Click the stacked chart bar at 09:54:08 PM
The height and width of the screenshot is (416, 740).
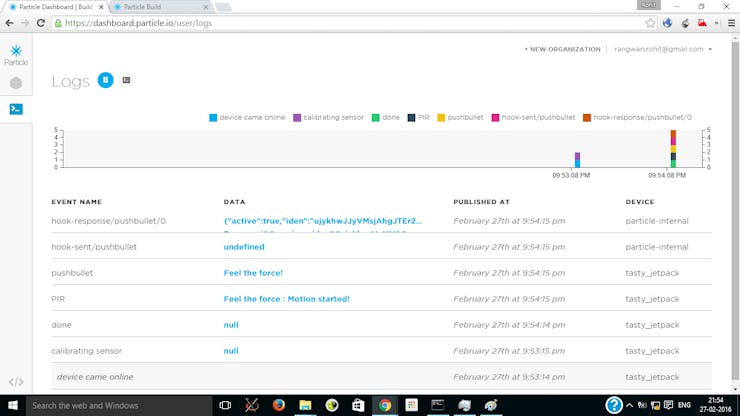[673, 149]
